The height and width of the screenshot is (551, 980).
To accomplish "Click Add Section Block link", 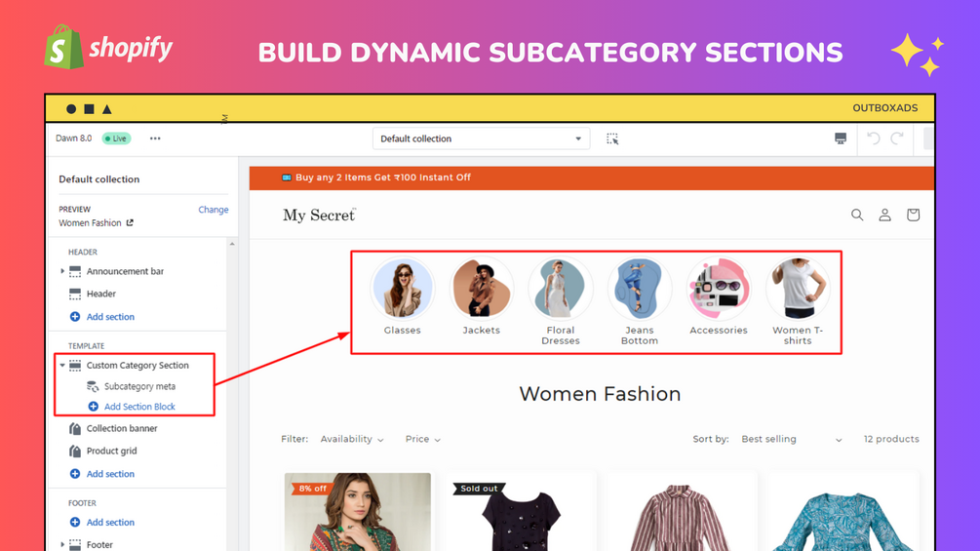I will pyautogui.click(x=139, y=407).
